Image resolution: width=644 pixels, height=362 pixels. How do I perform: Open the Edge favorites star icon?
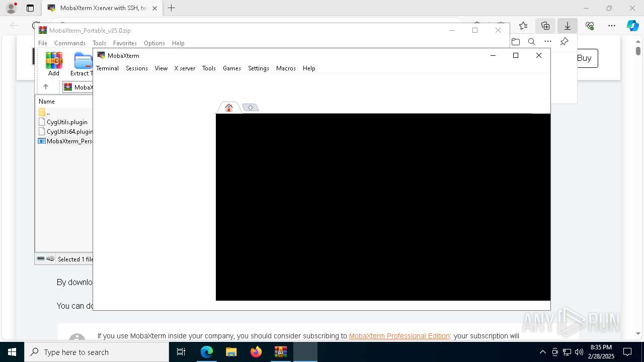[x=523, y=26]
